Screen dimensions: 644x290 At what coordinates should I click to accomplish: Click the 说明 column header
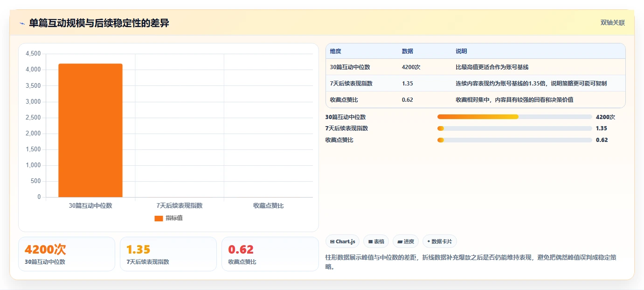[x=461, y=51]
